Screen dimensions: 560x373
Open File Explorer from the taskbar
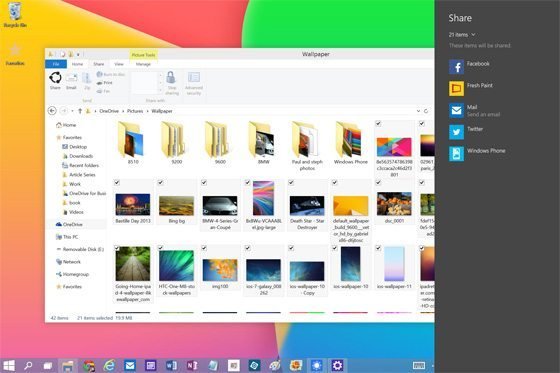point(68,365)
